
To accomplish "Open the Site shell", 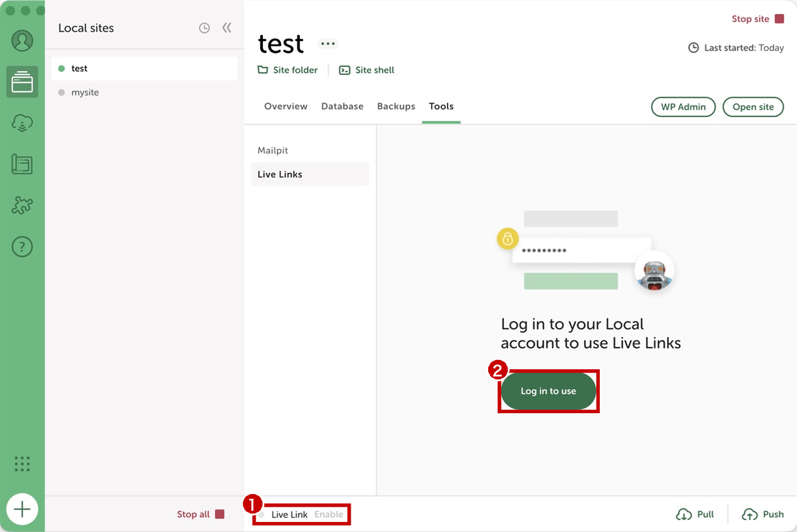I will click(x=367, y=70).
